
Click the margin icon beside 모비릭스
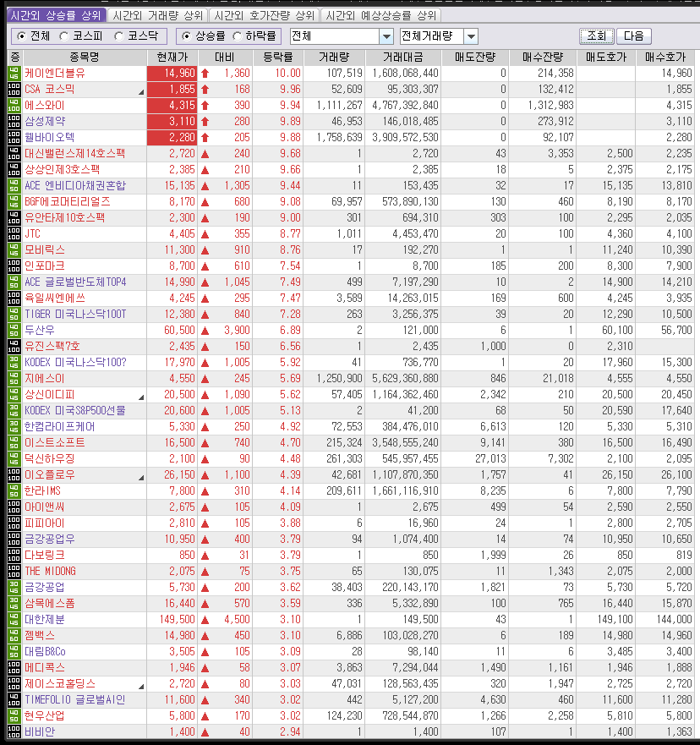(x=14, y=250)
